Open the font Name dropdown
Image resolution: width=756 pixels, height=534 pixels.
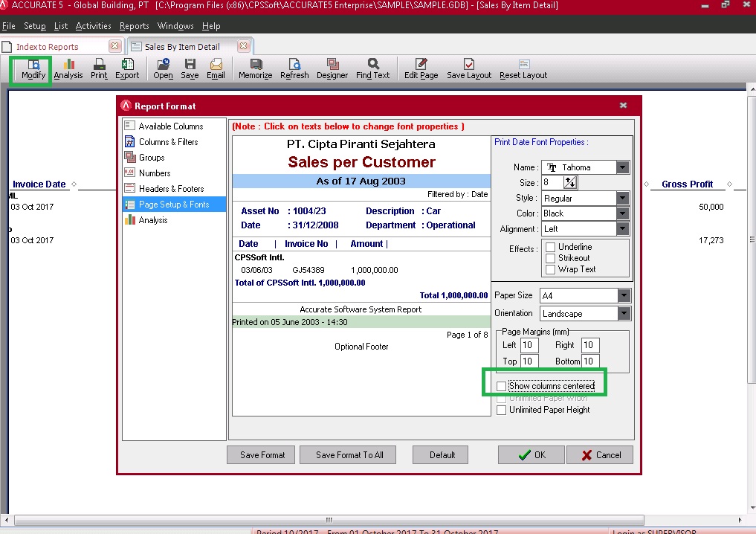point(623,168)
